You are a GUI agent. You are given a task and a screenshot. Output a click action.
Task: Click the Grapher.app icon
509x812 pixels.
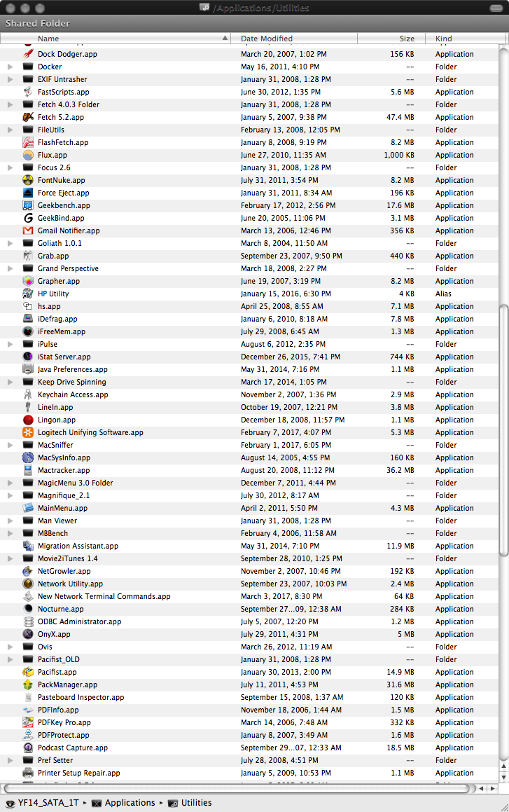tap(29, 281)
